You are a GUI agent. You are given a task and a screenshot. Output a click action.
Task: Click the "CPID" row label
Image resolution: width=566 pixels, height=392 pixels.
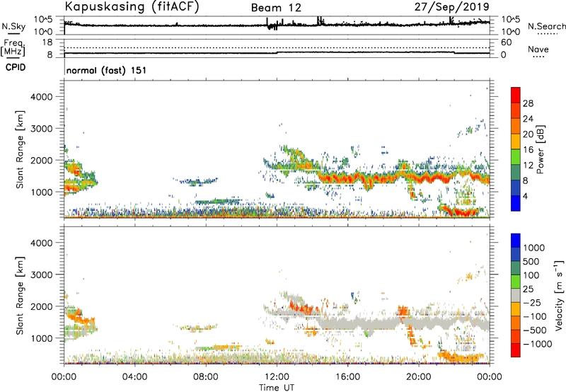pyautogui.click(x=16, y=67)
